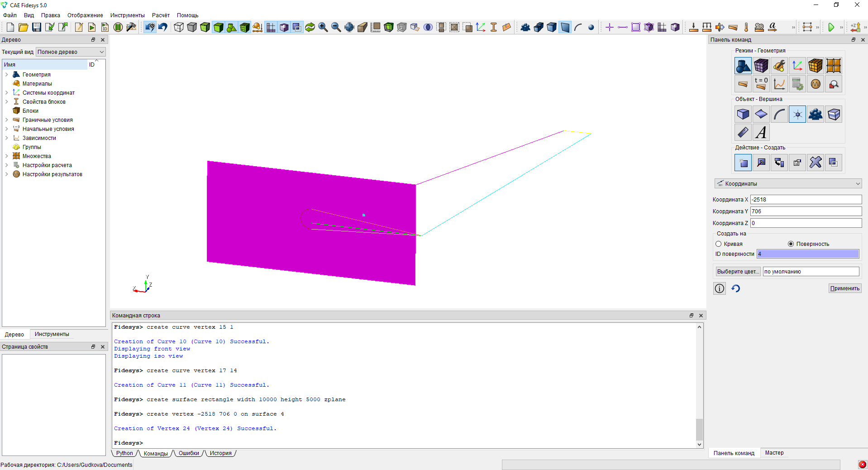
Task: Expand the Граничные условия tree node
Action: coord(7,120)
